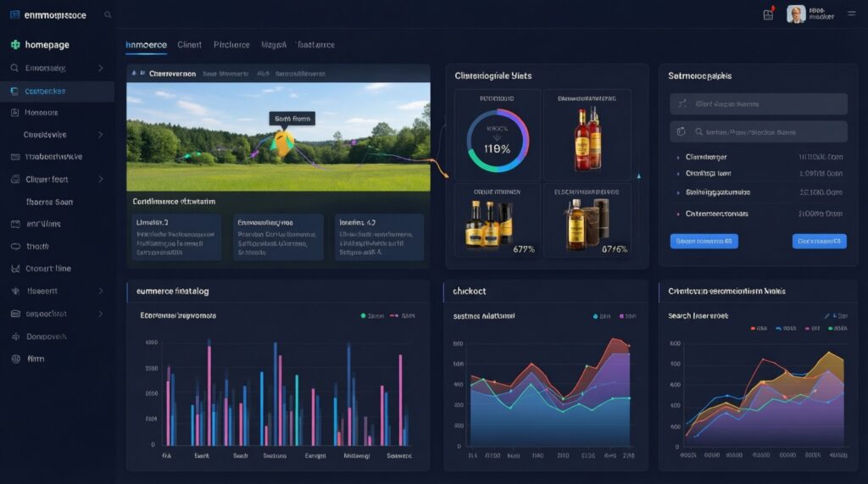Open the notification icon with red badge
Screen dimensions: 868x484
coord(768,14)
